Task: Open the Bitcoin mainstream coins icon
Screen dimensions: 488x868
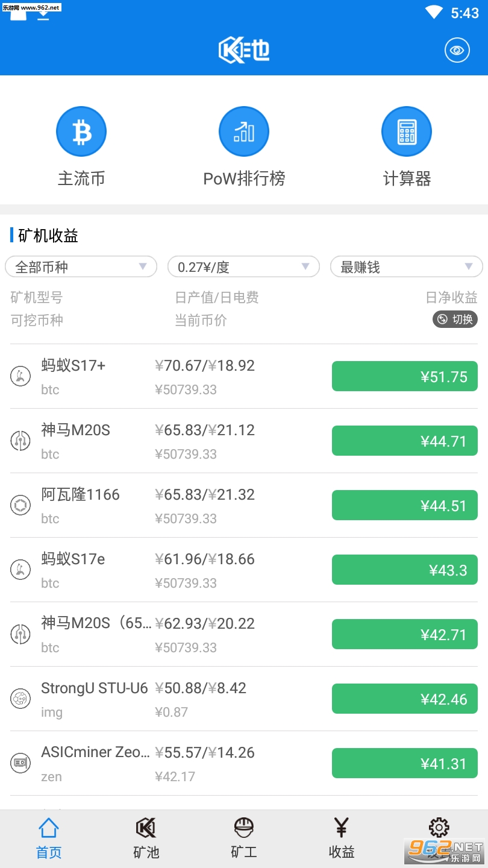Action: [81, 131]
